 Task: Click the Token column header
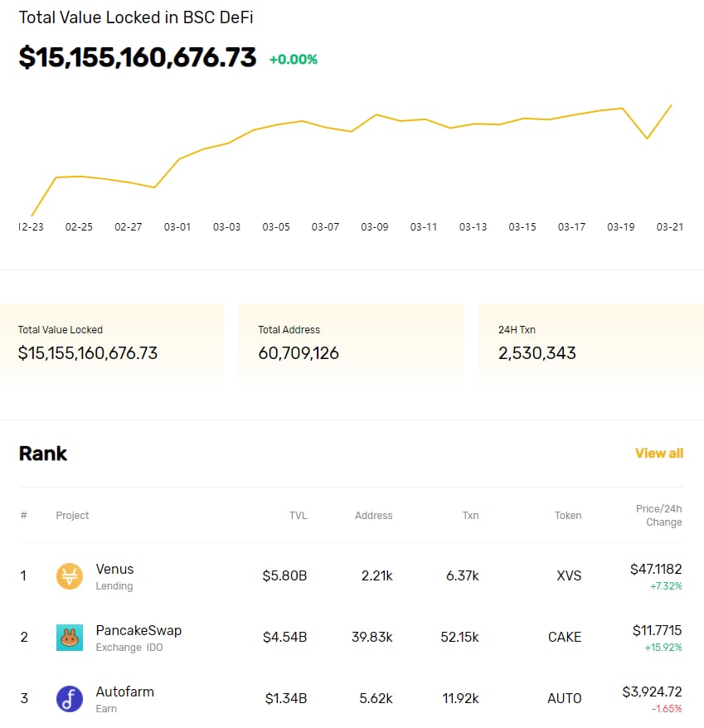pos(568,516)
